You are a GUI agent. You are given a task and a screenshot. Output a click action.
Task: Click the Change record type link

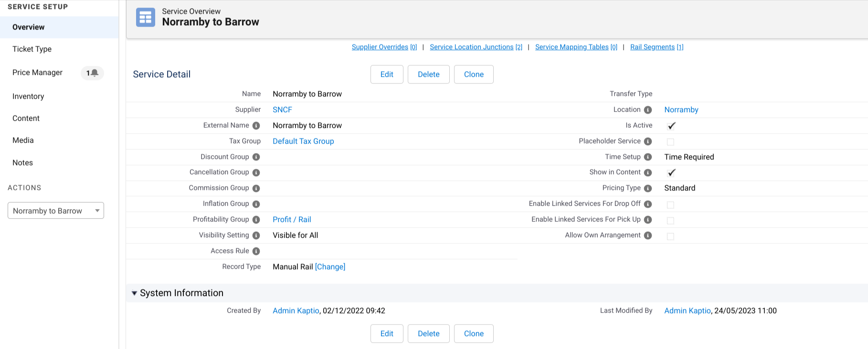[x=330, y=267]
